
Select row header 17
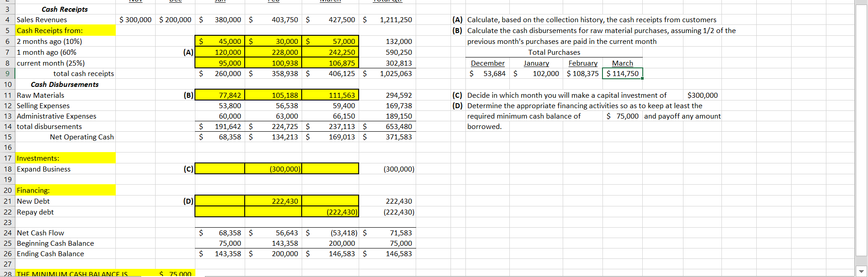click(7, 158)
